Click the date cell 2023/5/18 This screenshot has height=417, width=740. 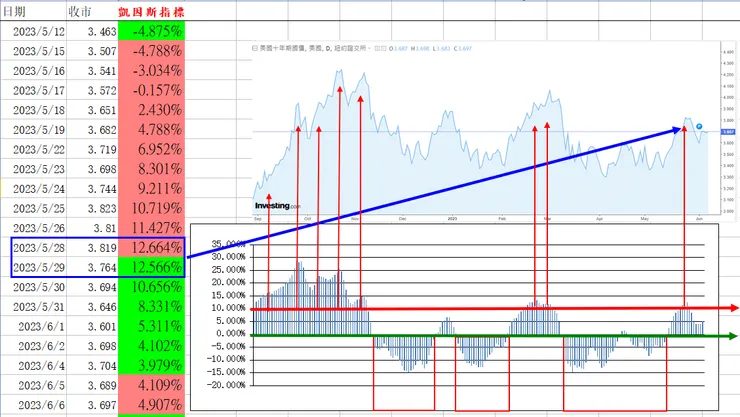pos(33,110)
